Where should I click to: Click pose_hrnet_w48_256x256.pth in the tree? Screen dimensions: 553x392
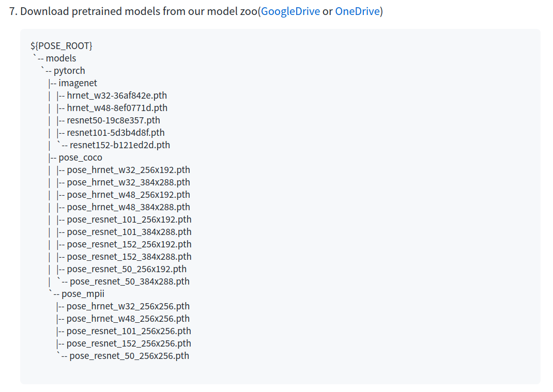click(x=128, y=319)
